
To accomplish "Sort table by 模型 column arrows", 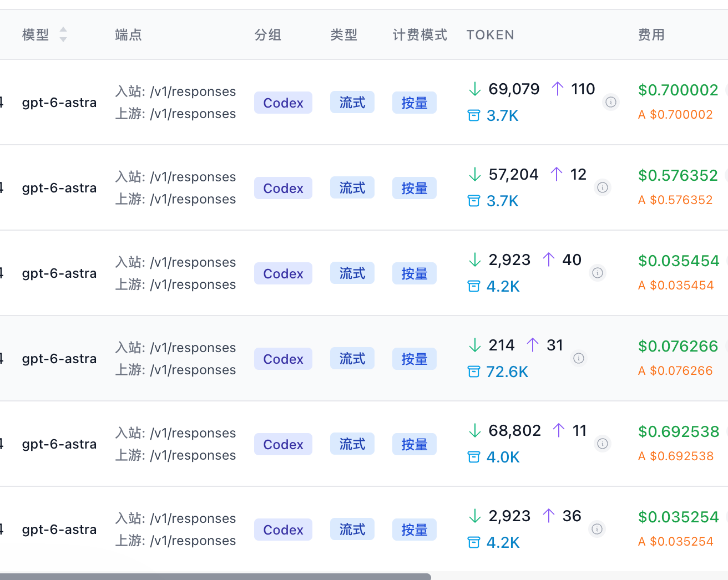I will [x=63, y=34].
